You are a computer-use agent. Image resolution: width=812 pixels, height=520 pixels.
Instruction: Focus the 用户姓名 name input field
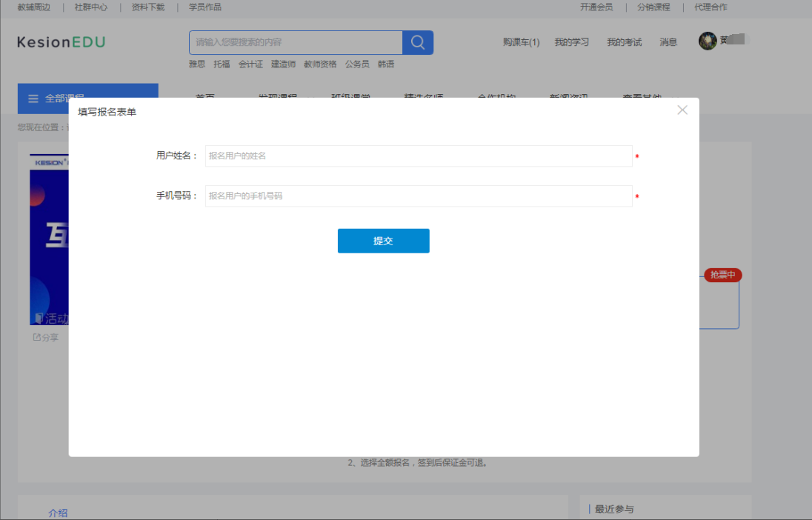click(419, 156)
